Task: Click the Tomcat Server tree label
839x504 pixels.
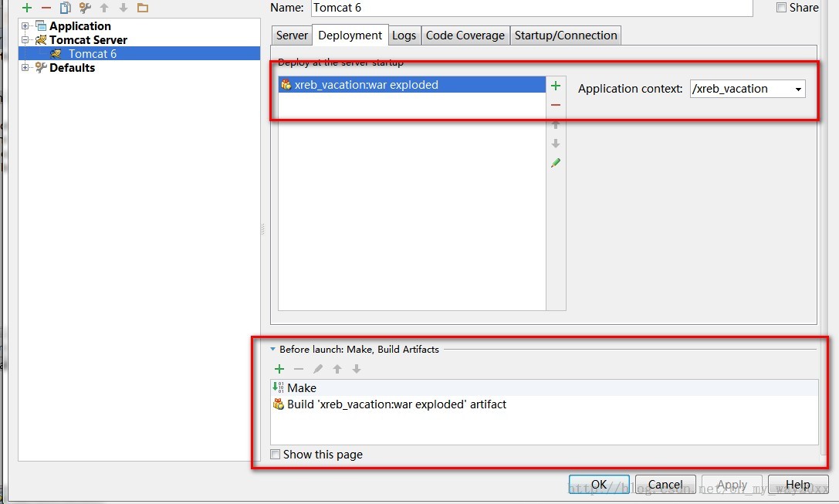Action: tap(88, 39)
